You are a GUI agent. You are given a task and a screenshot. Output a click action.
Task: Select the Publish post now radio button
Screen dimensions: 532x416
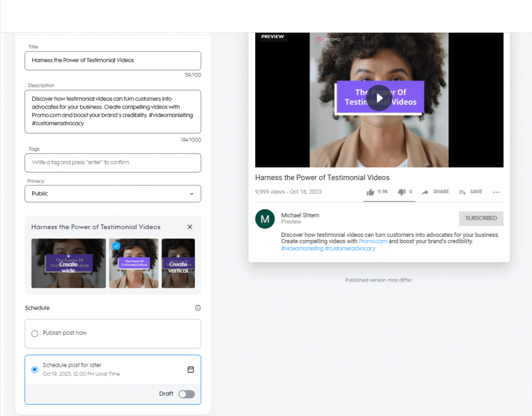point(35,334)
